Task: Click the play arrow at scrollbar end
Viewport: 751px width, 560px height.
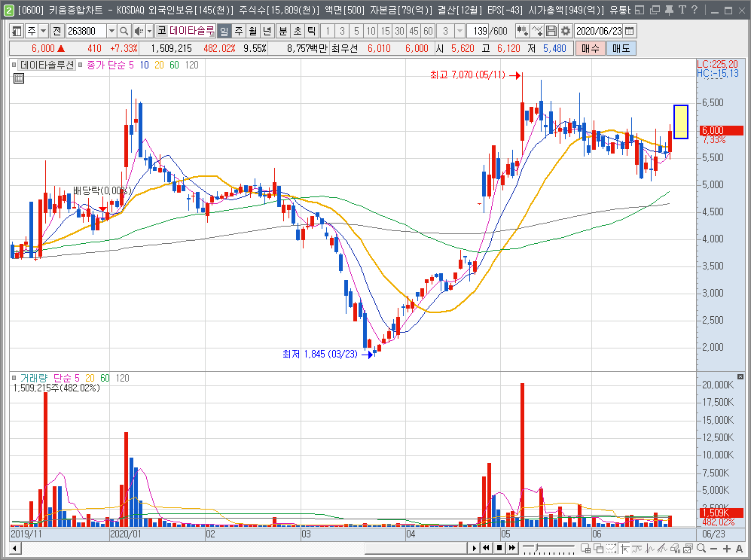Action: click(x=474, y=548)
